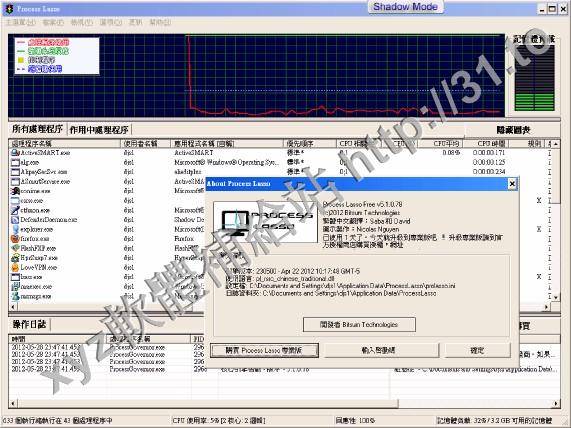Image resolution: width=571 pixels, height=428 pixels.
Task: Click the 0:00:00.171 CPU time value
Action: (489, 153)
